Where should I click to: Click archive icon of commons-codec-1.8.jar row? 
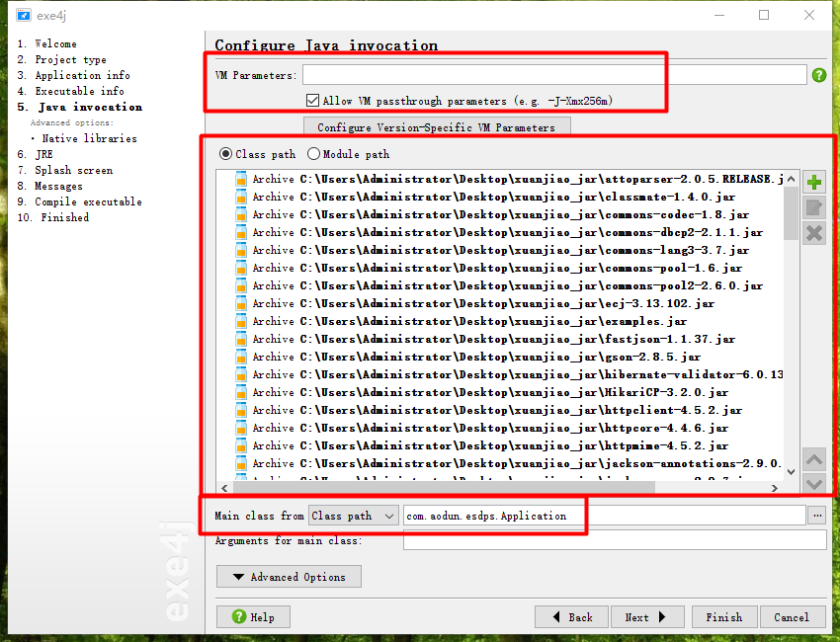click(x=241, y=214)
